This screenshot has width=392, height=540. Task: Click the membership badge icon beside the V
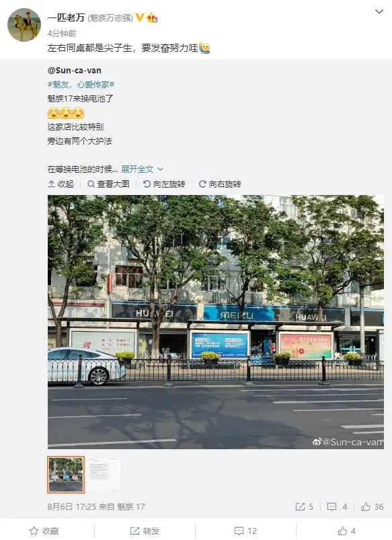point(152,17)
